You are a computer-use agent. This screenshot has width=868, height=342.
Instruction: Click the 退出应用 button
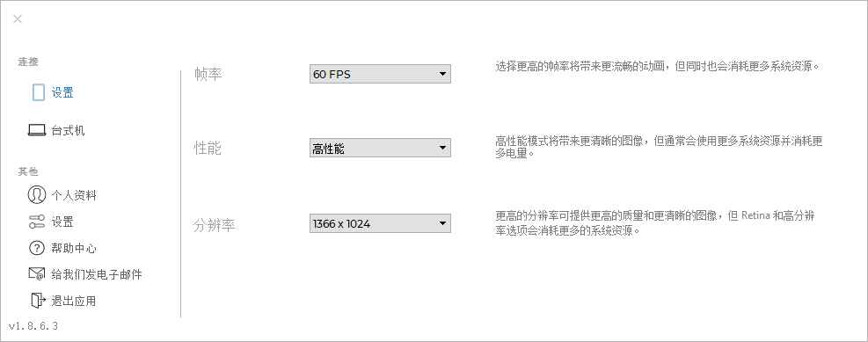(74, 301)
